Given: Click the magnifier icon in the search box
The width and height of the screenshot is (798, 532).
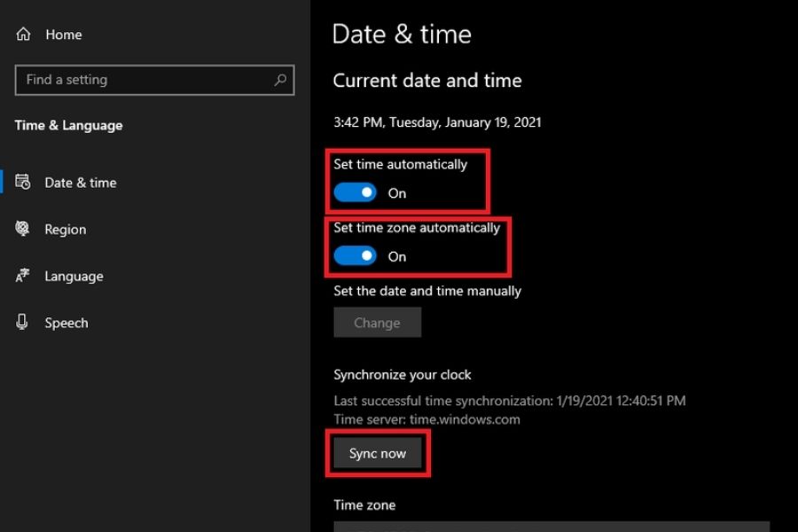Looking at the screenshot, I should (x=280, y=80).
